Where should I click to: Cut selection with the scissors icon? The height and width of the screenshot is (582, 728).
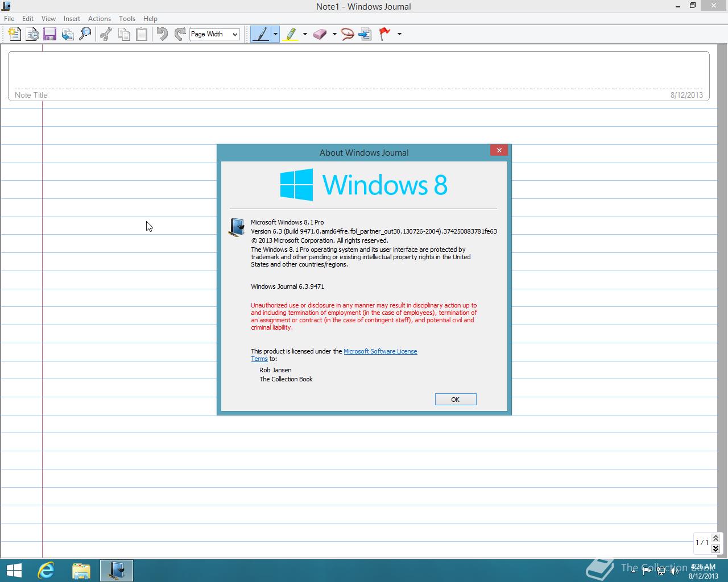(106, 34)
